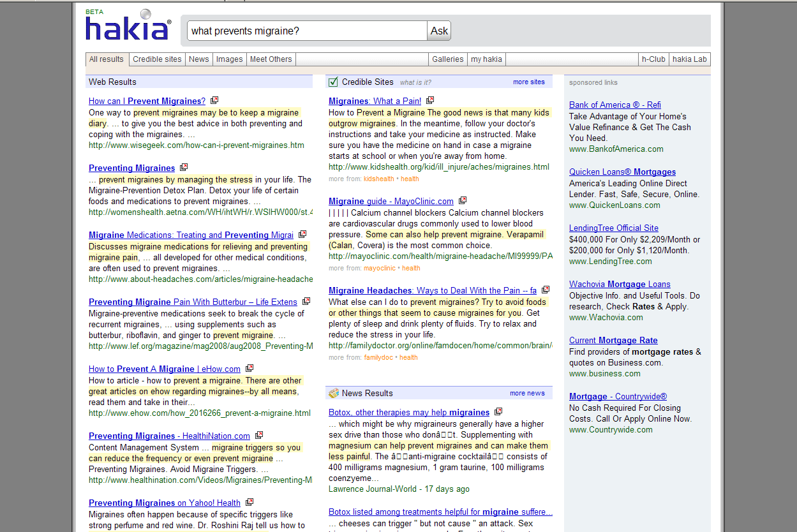Select the Galleries tab

click(x=447, y=59)
